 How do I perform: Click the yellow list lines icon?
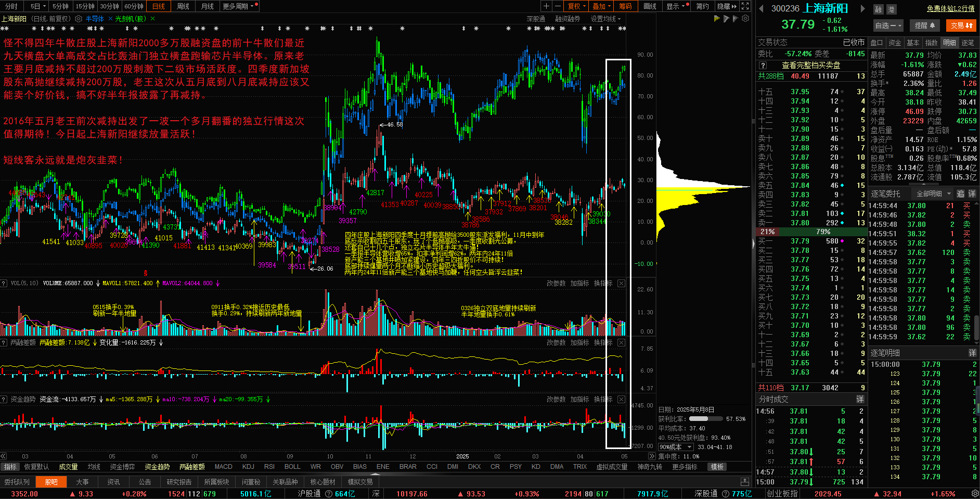click(x=716, y=19)
